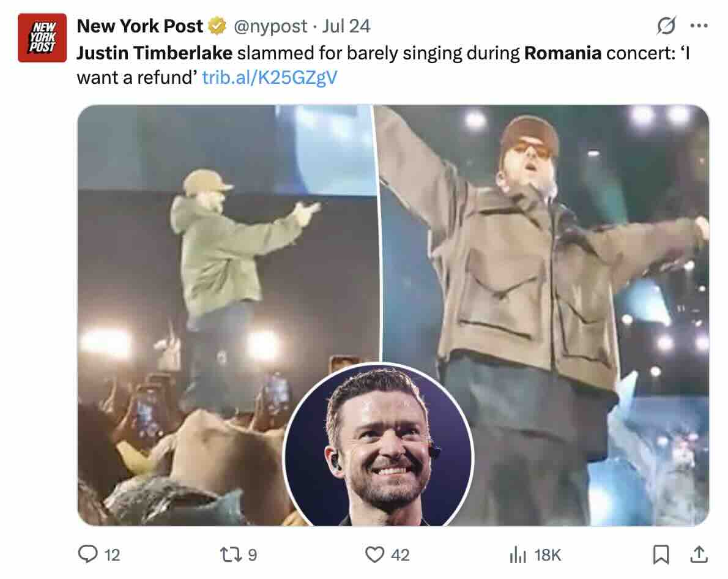View post analytics bar chart icon
The image size is (728, 579).
point(518,555)
